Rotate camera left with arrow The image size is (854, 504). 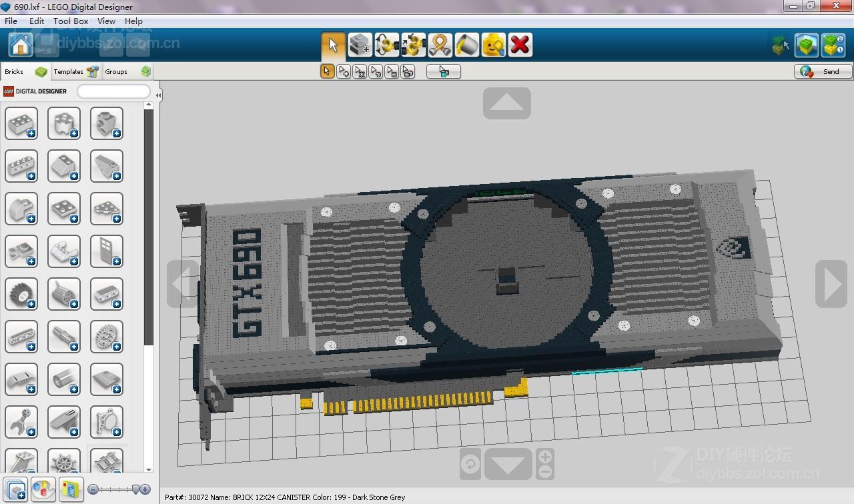pyautogui.click(x=183, y=284)
